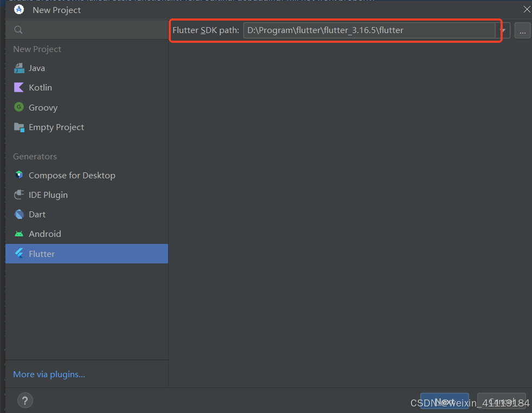Click the Android Studio logo in title bar
532x413 pixels.
coord(19,10)
